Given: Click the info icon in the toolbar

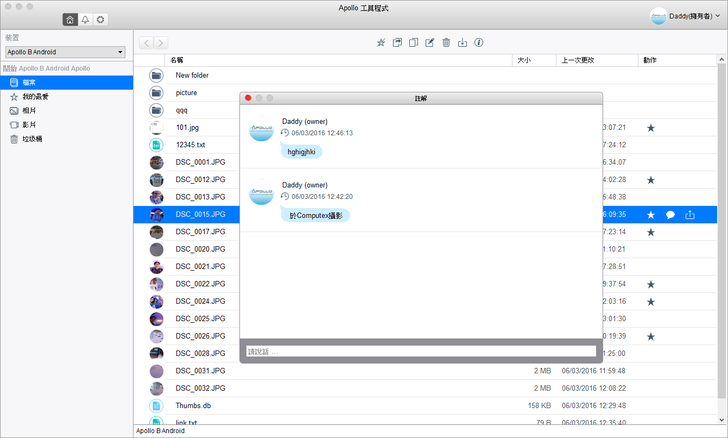Looking at the screenshot, I should 479,43.
